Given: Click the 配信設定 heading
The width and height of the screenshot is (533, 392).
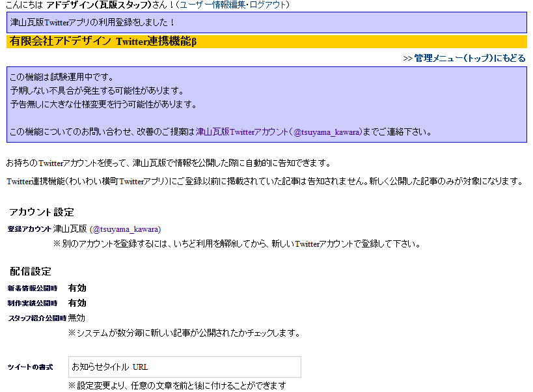Looking at the screenshot, I should [x=31, y=272].
